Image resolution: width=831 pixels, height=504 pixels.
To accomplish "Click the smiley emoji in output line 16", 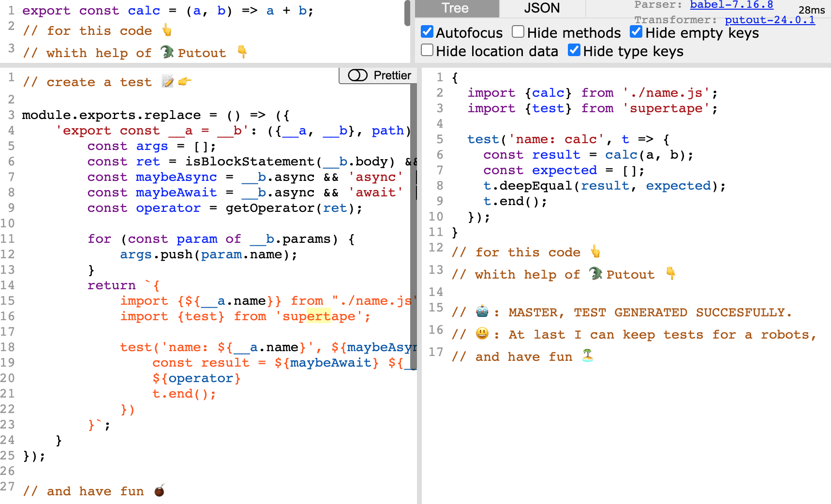I will click(482, 334).
